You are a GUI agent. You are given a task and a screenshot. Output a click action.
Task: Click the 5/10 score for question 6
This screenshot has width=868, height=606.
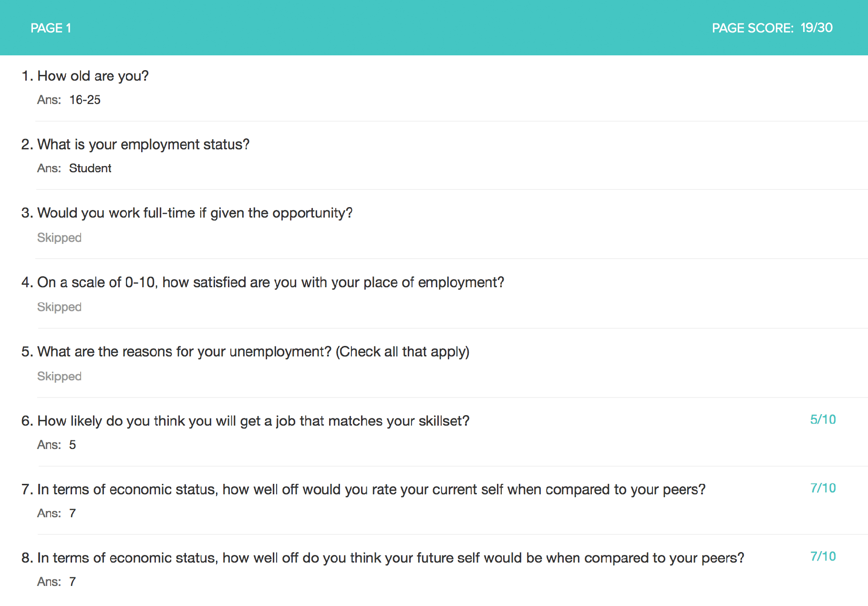coord(823,419)
